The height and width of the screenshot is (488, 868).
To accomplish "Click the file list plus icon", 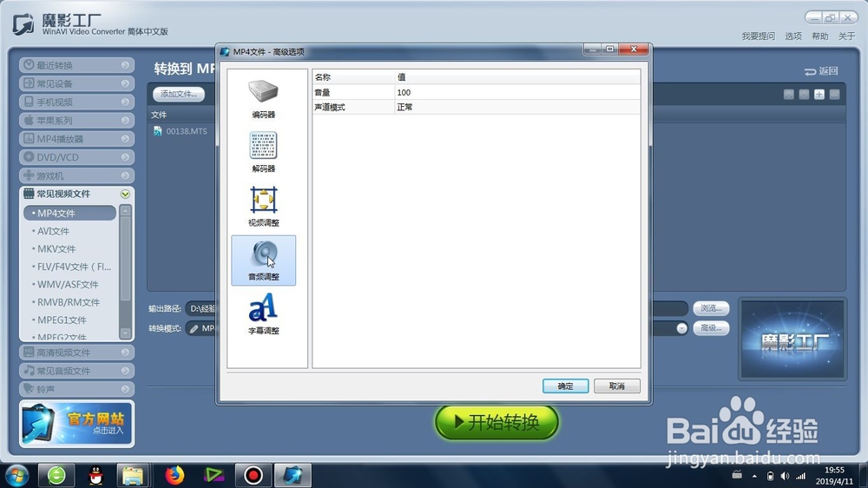I will click(819, 94).
